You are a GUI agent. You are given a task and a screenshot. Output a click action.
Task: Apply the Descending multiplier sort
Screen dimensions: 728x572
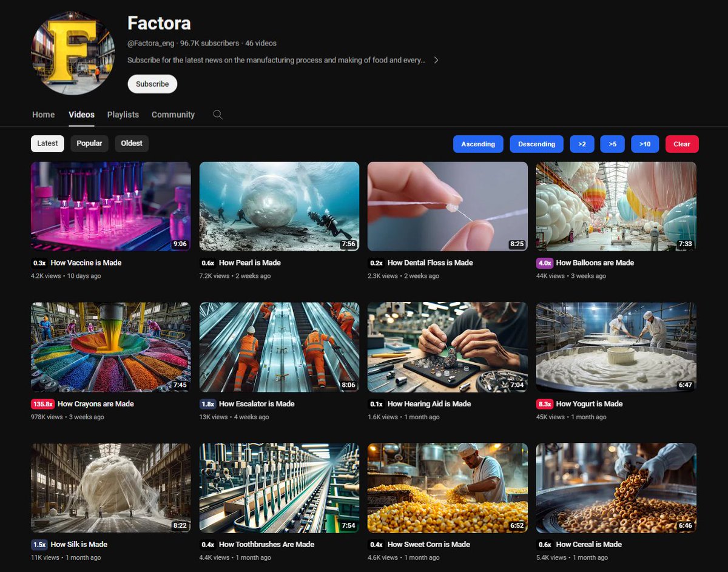coord(536,144)
